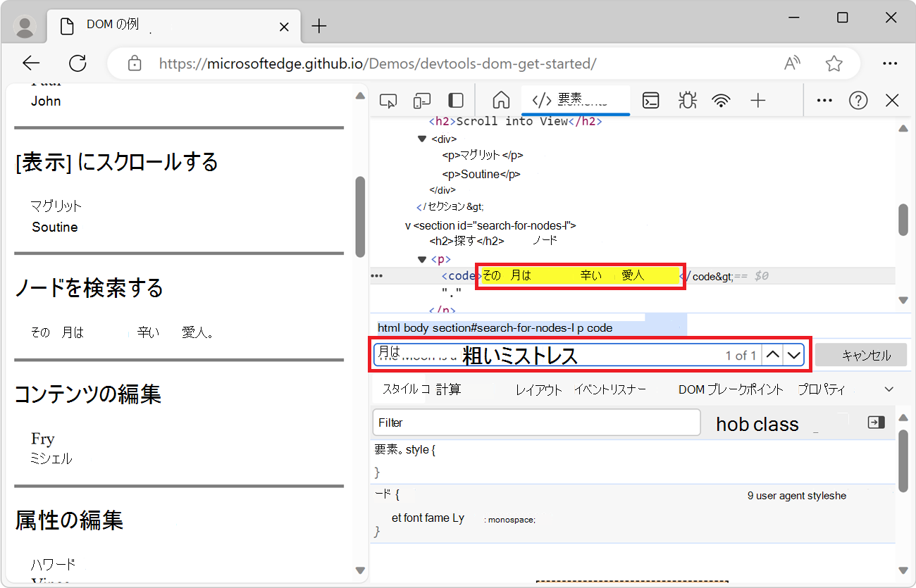Switch to the 計算 tab
Screen dimensions: 916x588
coord(448,389)
